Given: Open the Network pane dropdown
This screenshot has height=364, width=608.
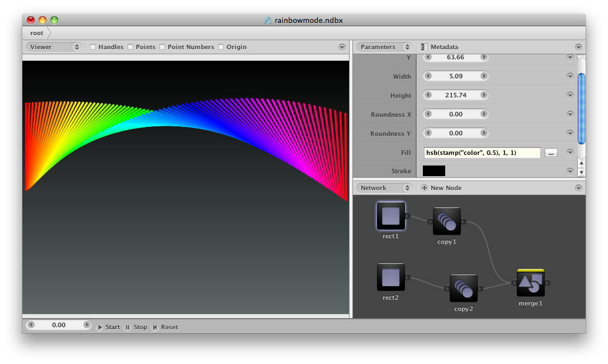Looking at the screenshot, I should click(x=384, y=188).
